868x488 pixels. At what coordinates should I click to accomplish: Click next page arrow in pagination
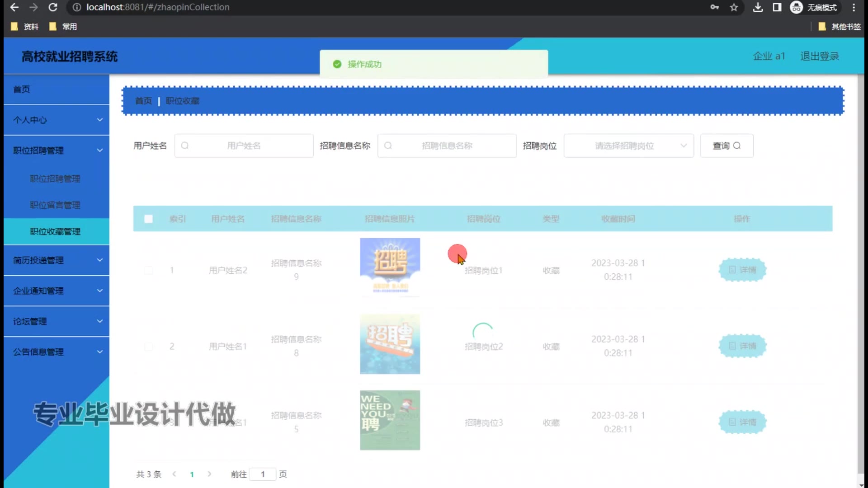(209, 474)
